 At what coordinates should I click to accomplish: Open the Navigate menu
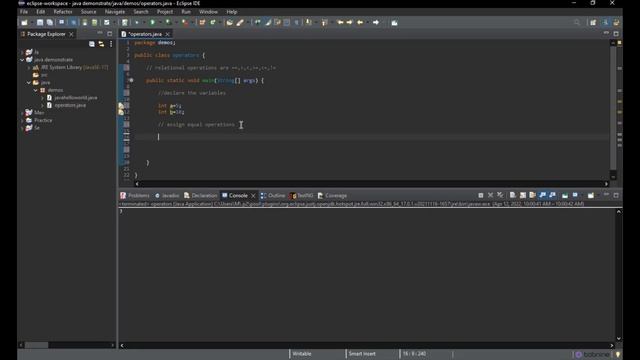coord(115,12)
